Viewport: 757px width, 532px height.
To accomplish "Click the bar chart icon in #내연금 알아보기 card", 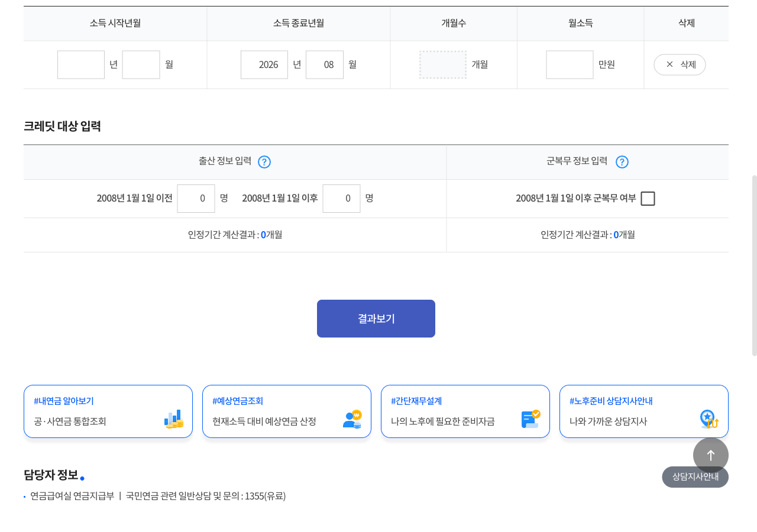I will 174,419.
